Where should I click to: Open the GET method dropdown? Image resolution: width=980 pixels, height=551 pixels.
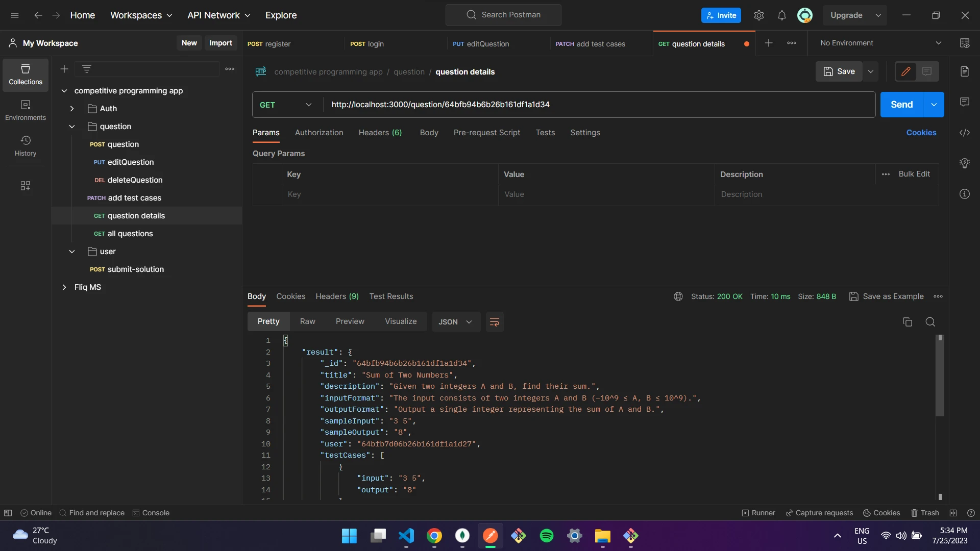point(287,105)
